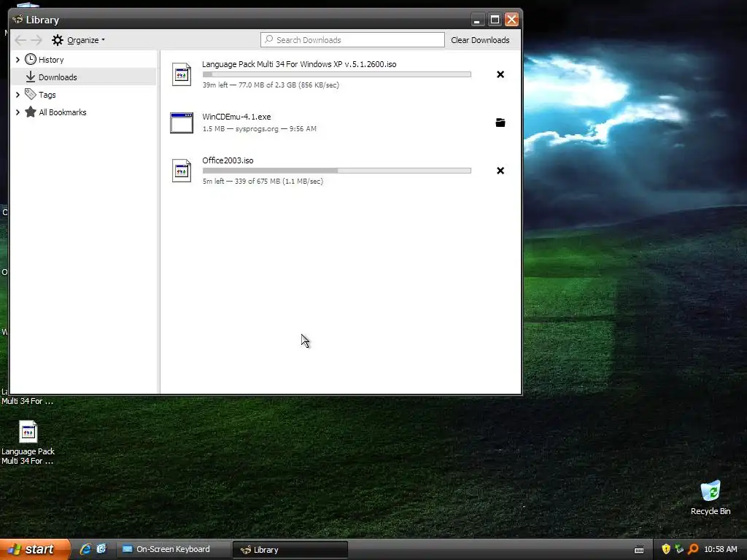Expand the All Bookmarks tree node

[x=18, y=112]
